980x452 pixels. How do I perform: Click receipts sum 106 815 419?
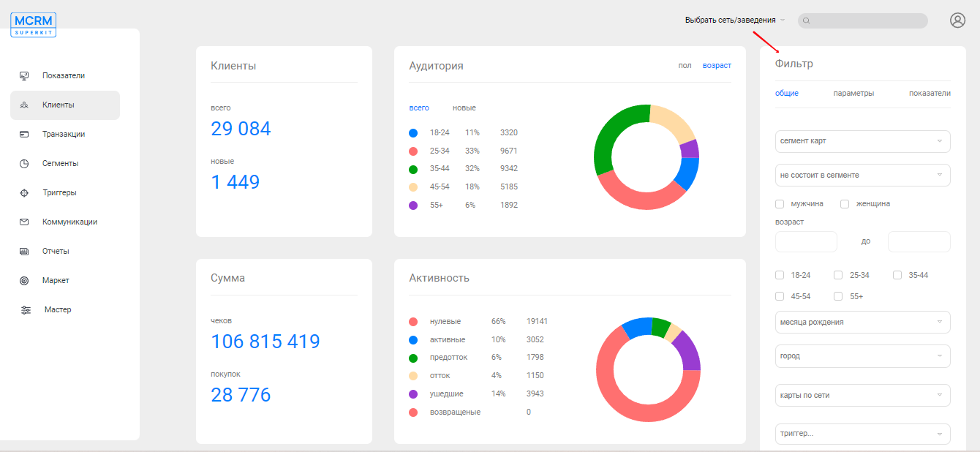265,342
